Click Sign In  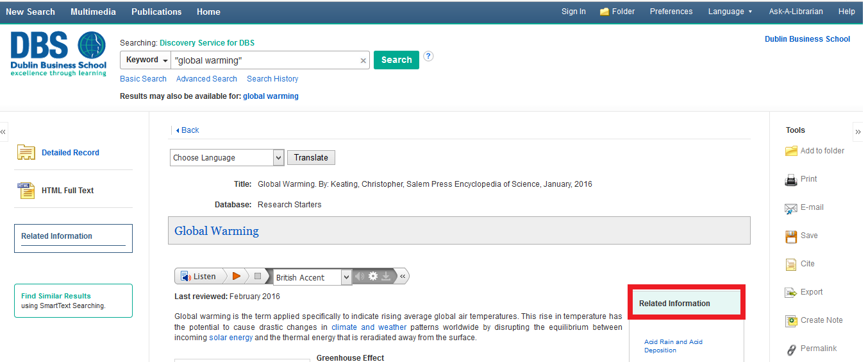(x=573, y=12)
